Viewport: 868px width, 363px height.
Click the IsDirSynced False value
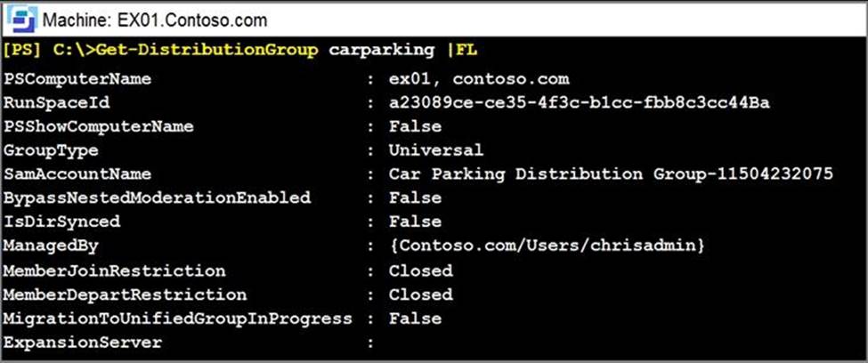(x=415, y=222)
